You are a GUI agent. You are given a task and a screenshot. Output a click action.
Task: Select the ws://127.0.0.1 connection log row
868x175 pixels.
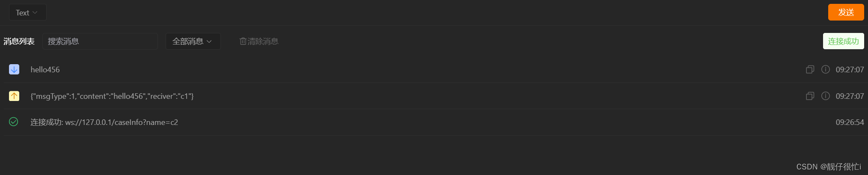[434, 122]
